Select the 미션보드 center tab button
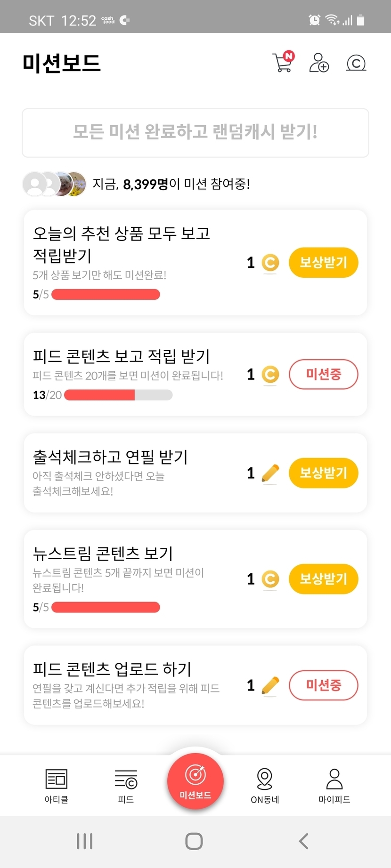Image resolution: width=391 pixels, height=868 pixels. (195, 781)
